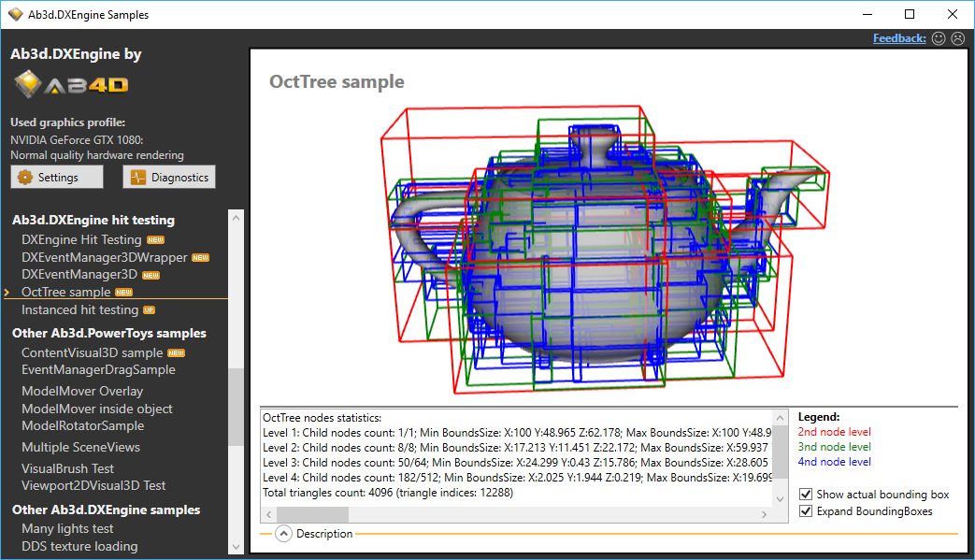Toggle Show actual bounding box checkbox
This screenshot has height=560, width=975.
(x=806, y=495)
